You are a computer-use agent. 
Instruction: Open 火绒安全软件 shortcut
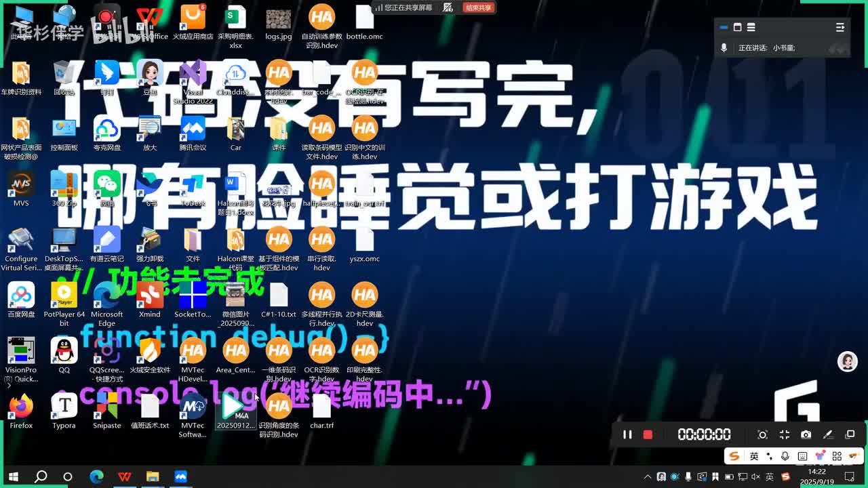click(x=150, y=357)
